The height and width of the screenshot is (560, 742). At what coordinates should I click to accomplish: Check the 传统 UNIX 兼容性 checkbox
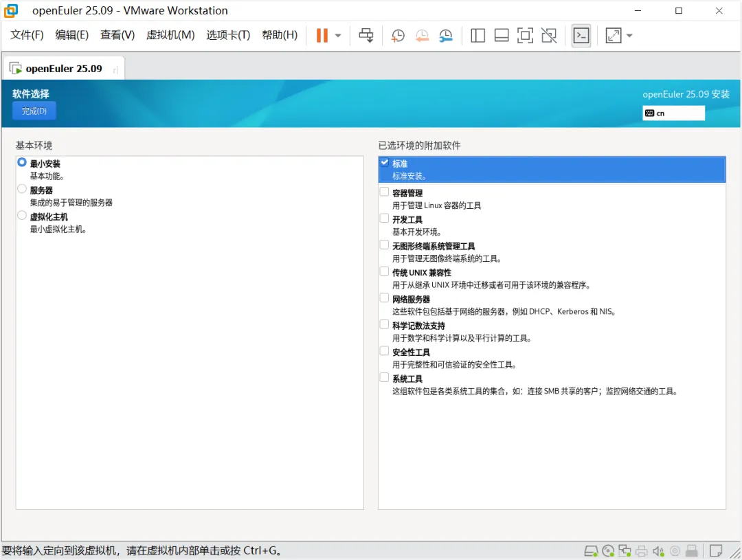tap(384, 271)
